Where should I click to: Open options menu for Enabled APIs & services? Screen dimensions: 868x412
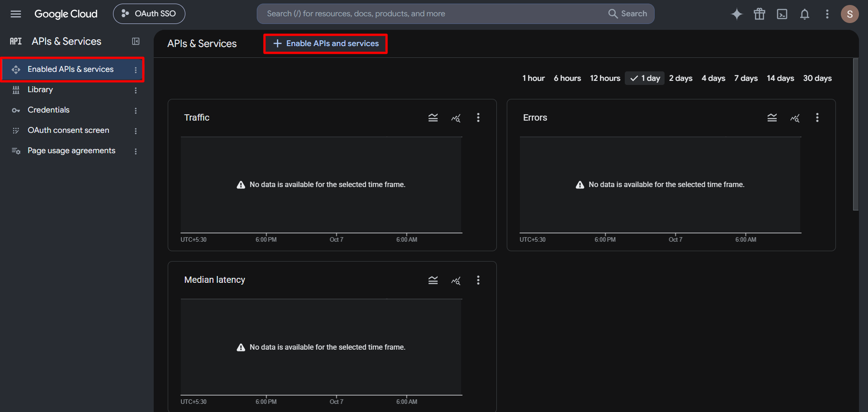(x=136, y=70)
